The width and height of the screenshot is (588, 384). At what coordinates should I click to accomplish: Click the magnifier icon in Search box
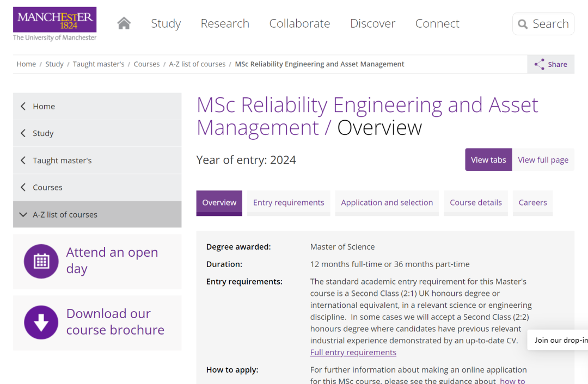click(x=522, y=24)
